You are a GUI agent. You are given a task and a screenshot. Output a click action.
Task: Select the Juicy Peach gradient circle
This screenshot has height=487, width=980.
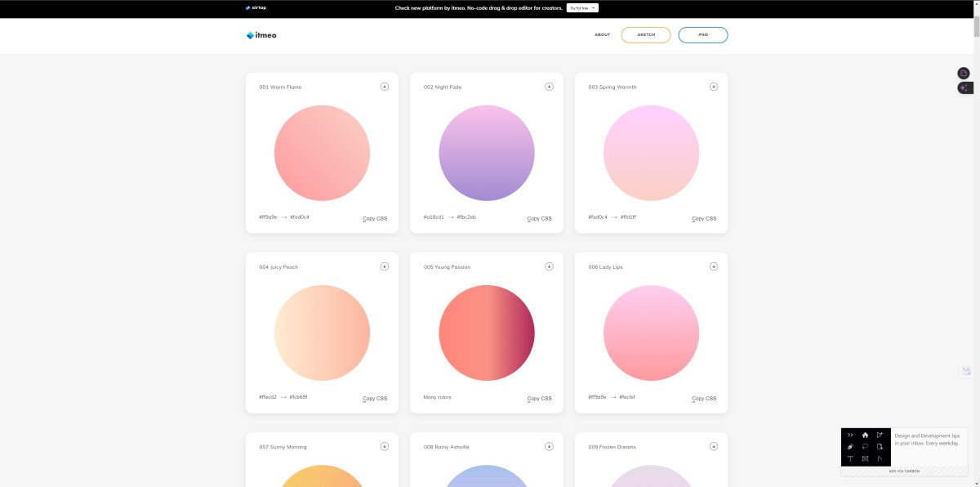pos(322,333)
